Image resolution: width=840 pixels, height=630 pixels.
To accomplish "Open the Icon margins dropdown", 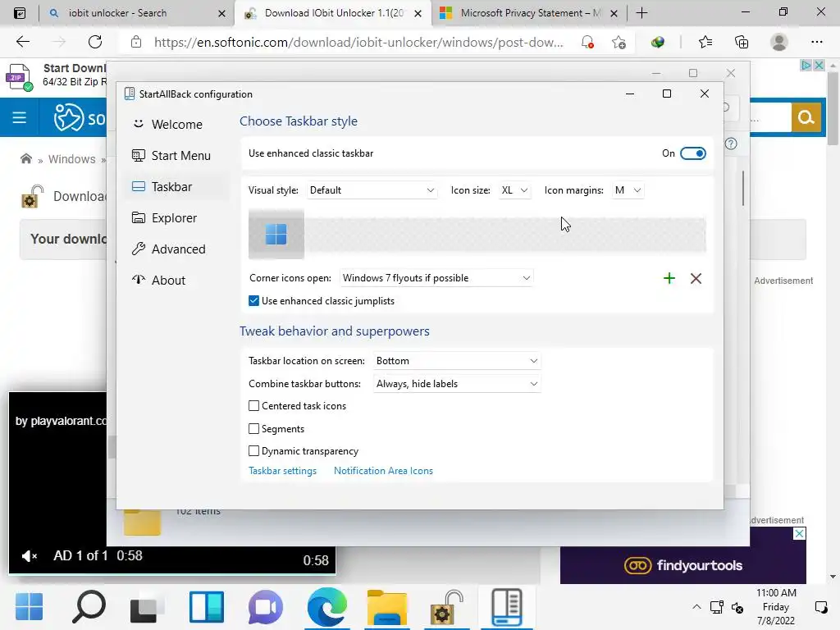I will point(628,190).
